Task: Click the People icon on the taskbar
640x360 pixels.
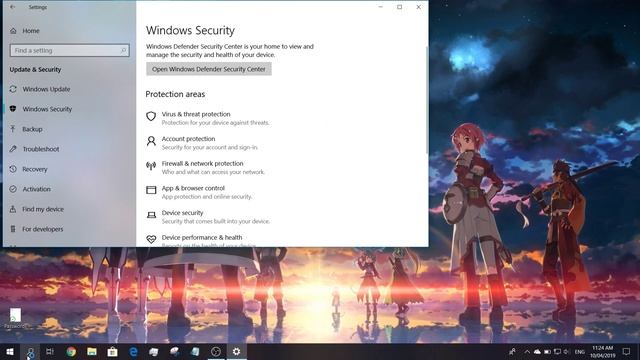Action: [x=512, y=351]
